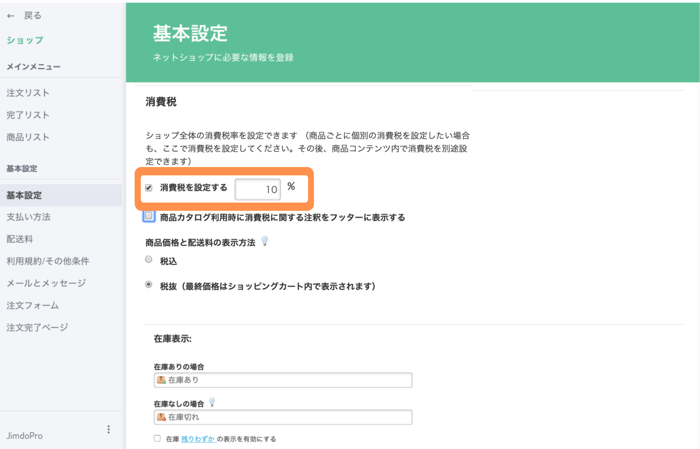Open 配送料 settings
Screen dimensions: 700x449
click(20, 239)
